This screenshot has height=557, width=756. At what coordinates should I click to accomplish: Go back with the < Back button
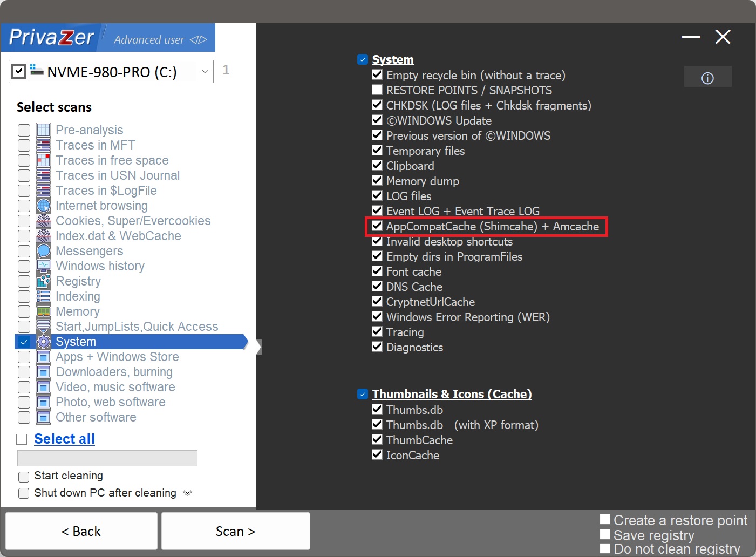[81, 531]
